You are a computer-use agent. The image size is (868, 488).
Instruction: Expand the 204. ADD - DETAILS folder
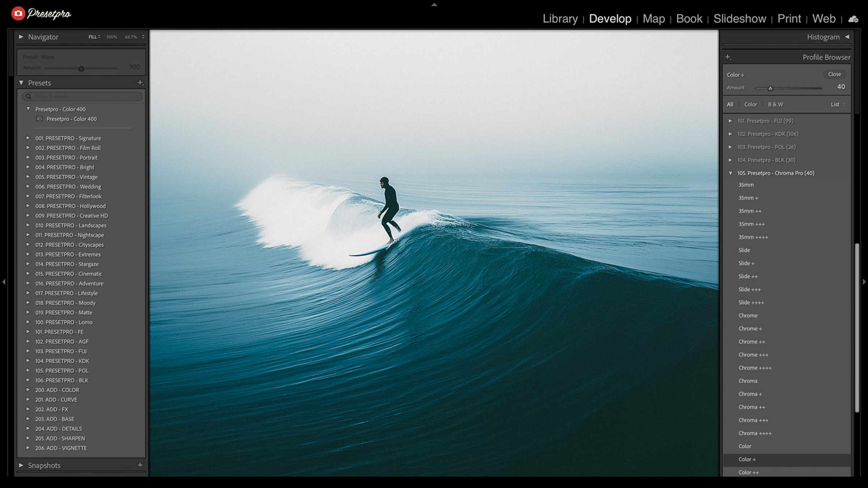point(28,428)
